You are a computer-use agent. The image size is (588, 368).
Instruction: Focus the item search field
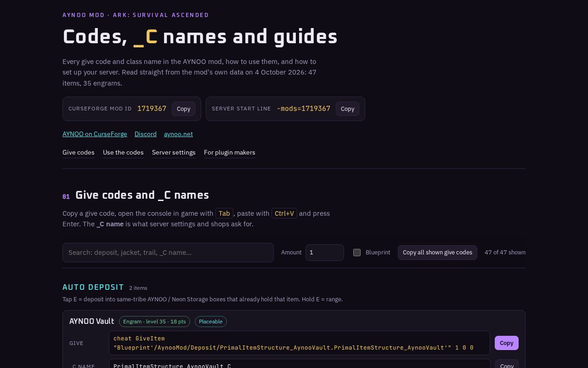pyautogui.click(x=168, y=253)
